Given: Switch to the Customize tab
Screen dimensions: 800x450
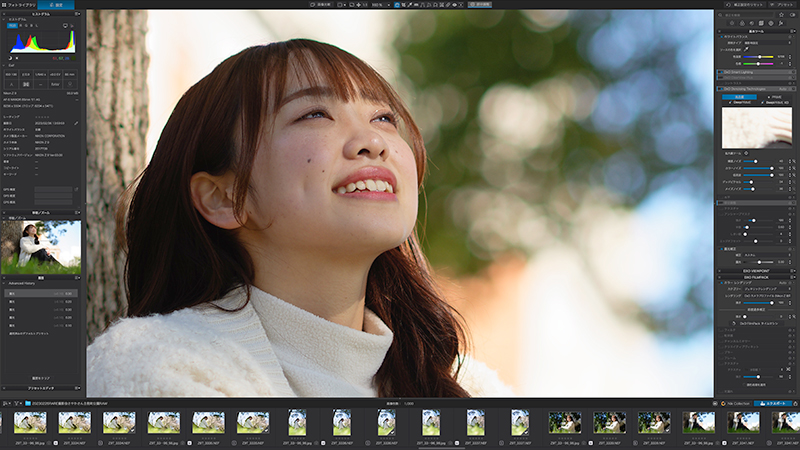Looking at the screenshot, I should tap(56, 5).
